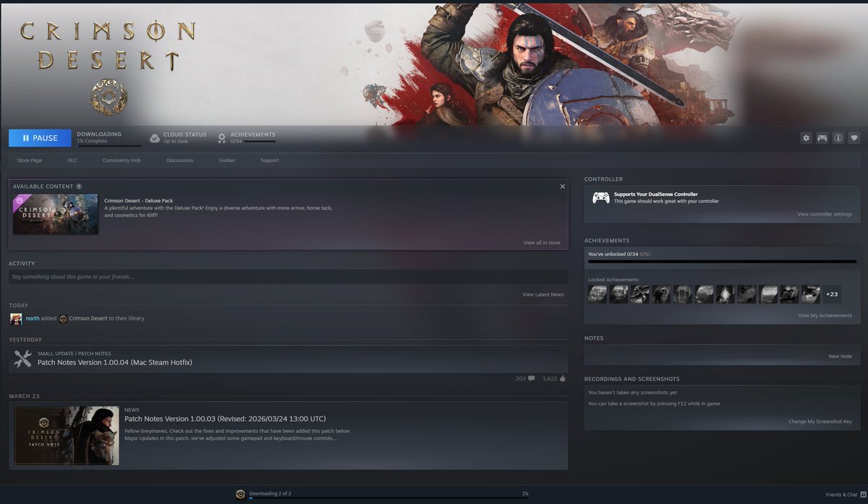Click the Crimson Desert emblem under the logo

109,95
